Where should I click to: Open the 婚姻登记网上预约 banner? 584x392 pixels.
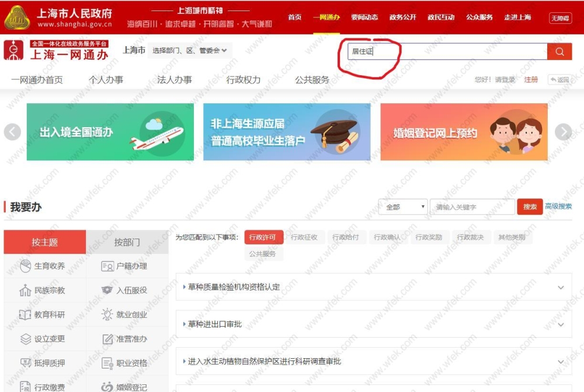point(464,132)
